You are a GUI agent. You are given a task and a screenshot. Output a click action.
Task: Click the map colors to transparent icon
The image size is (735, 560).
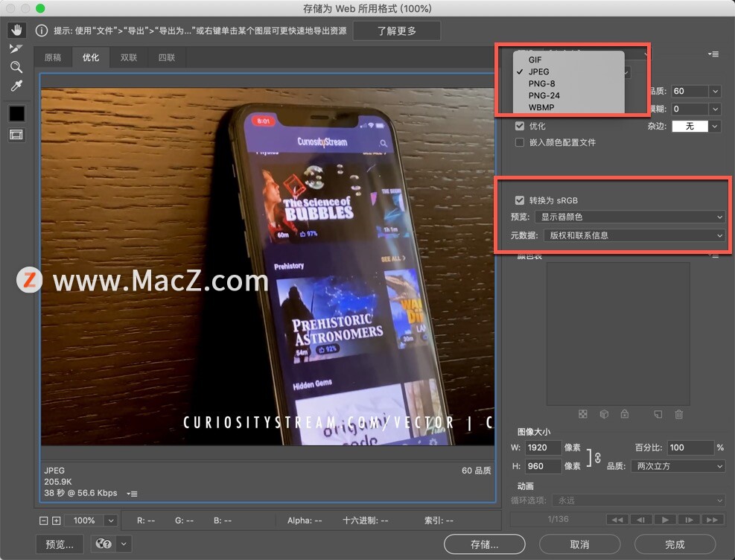(x=582, y=414)
